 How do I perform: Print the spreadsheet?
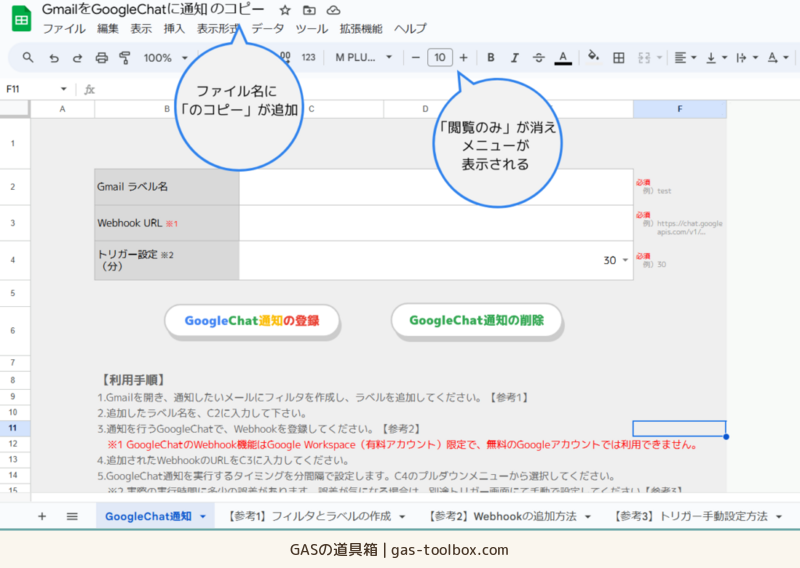click(x=102, y=58)
